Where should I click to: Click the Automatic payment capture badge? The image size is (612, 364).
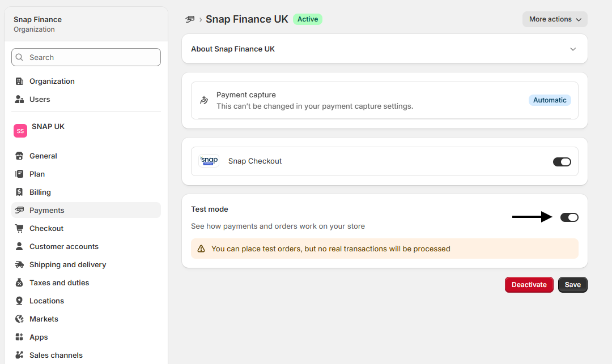tap(550, 100)
